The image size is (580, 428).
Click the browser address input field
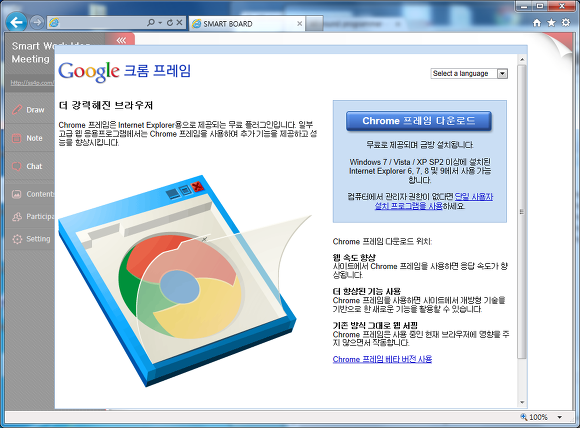(103, 23)
